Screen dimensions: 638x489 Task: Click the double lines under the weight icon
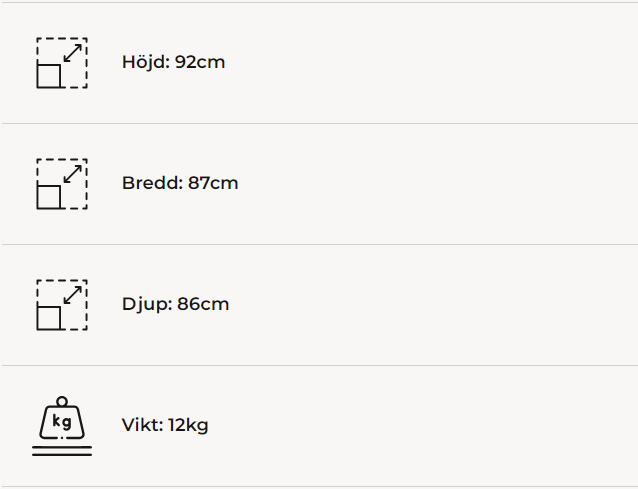tap(62, 452)
